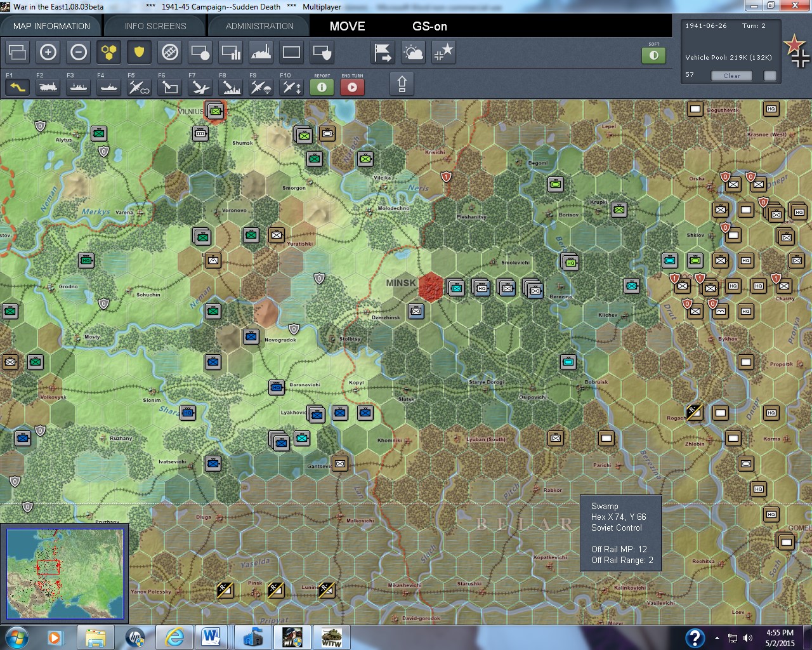Select the F6 mode icon
This screenshot has width=812, height=650.
[x=170, y=87]
